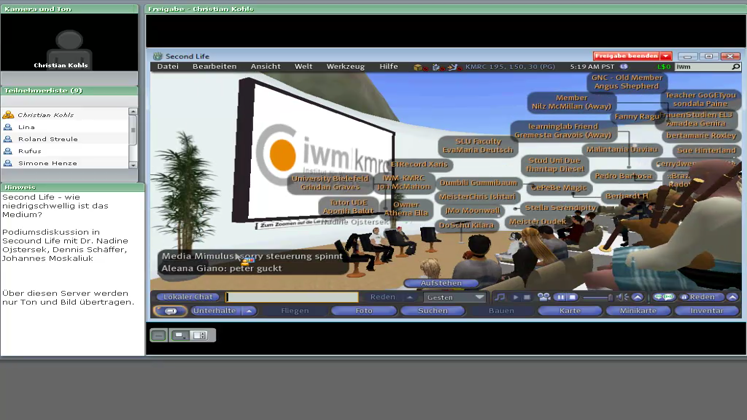The image size is (747, 420).
Task: Click the Freigabe beenden button
Action: point(626,56)
